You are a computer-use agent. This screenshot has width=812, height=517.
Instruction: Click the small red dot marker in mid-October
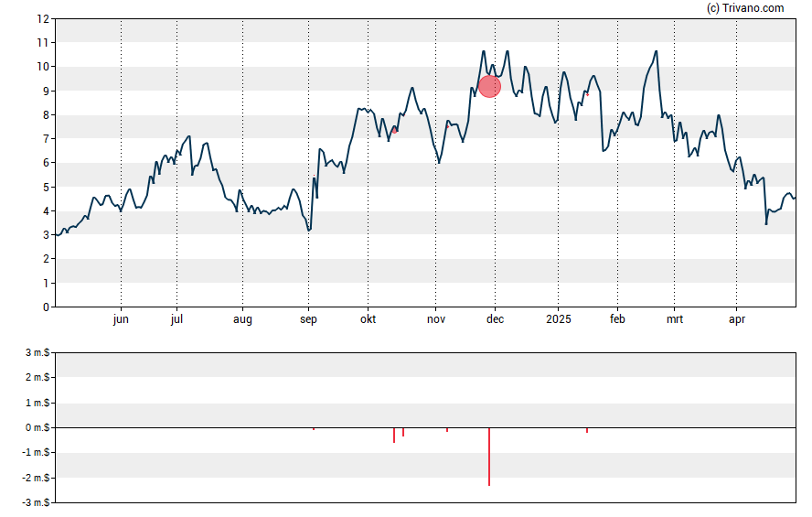tap(395, 131)
